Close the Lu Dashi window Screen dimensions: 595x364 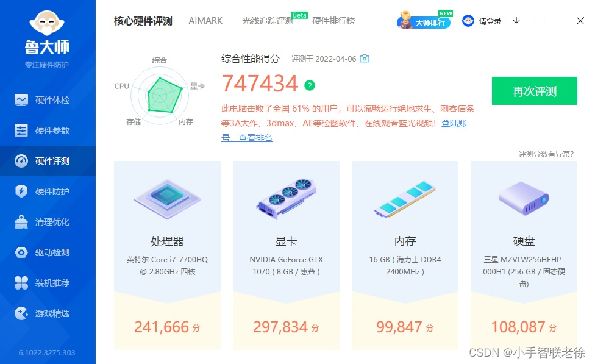click(580, 21)
